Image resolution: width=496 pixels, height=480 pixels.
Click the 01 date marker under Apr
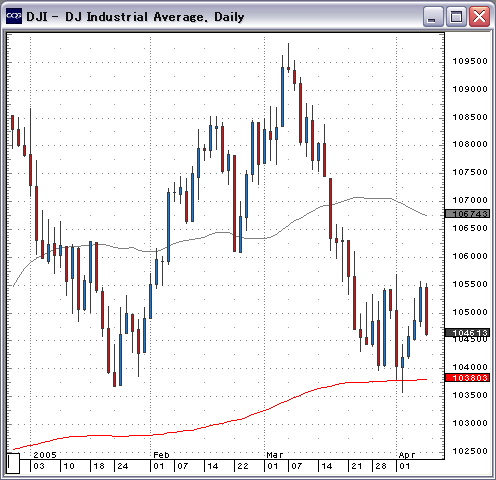coord(405,466)
